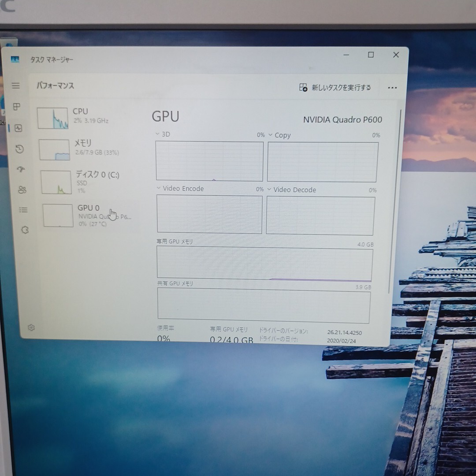Click the disk activity mini graph
Image resolution: width=476 pixels, height=476 pixels.
pos(56,182)
